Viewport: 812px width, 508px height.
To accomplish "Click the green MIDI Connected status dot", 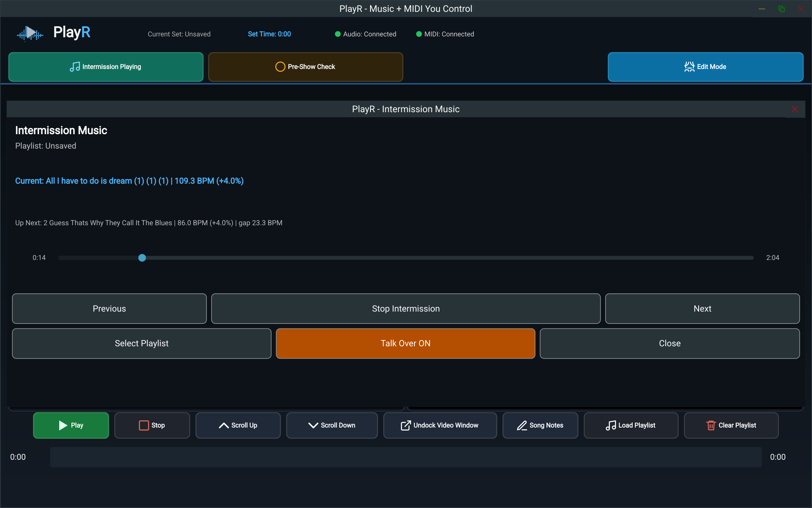I will pos(419,34).
